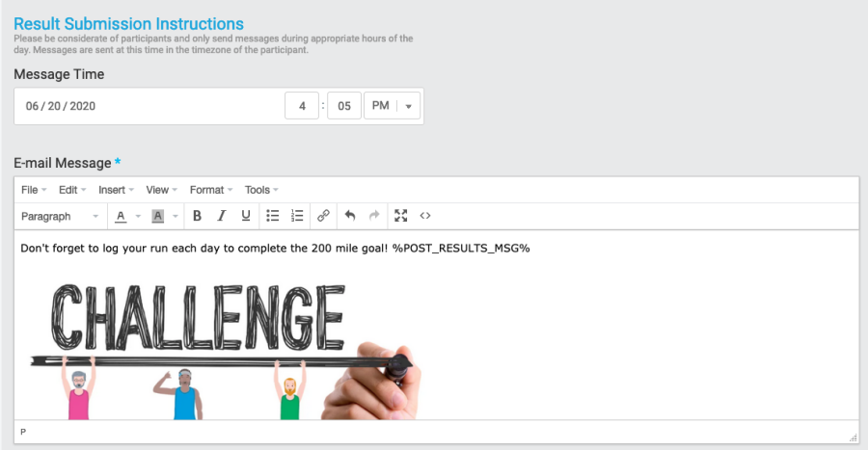Open text color dropdown arrow
This screenshot has width=868, height=450.
click(x=138, y=216)
